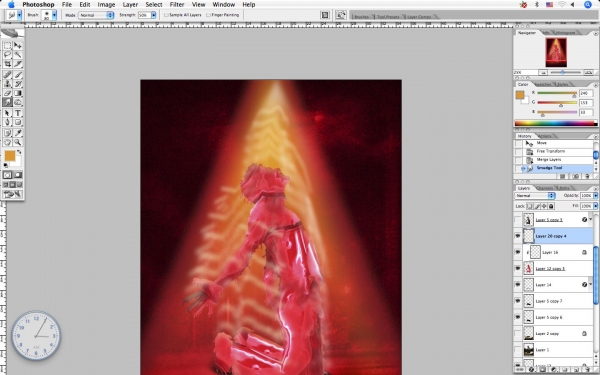Open the Select menu
Viewport: 600px width, 375px height.
154,5
